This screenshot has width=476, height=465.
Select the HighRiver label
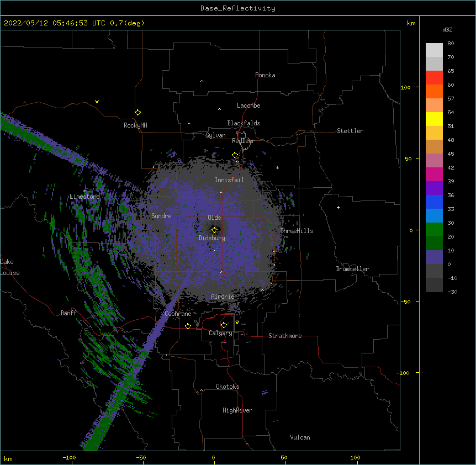tap(237, 410)
